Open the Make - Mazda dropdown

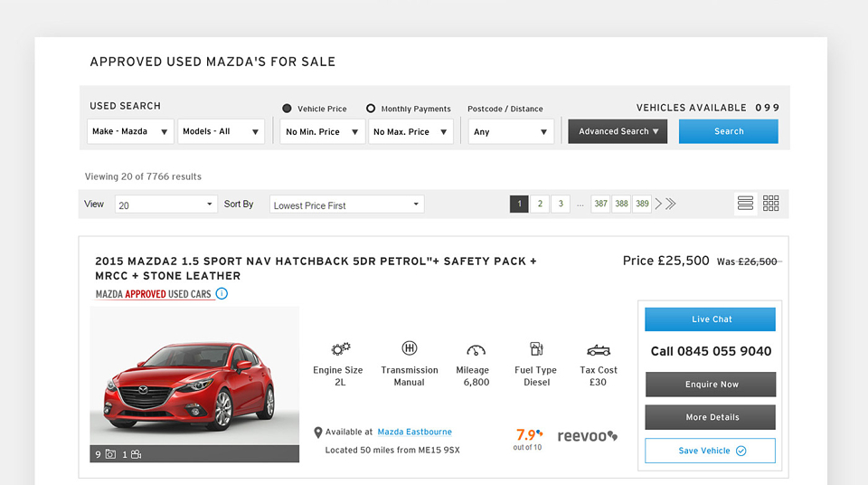(x=130, y=131)
